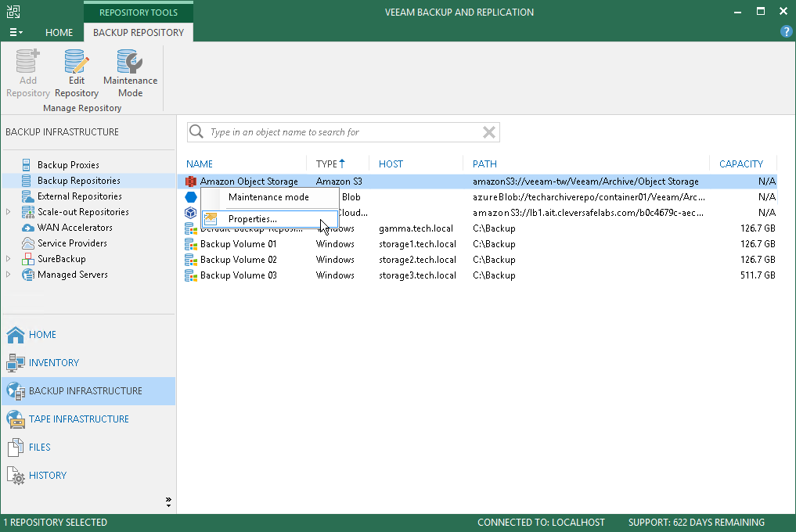Click the Azure Blob blue hexagon icon

[x=191, y=197]
